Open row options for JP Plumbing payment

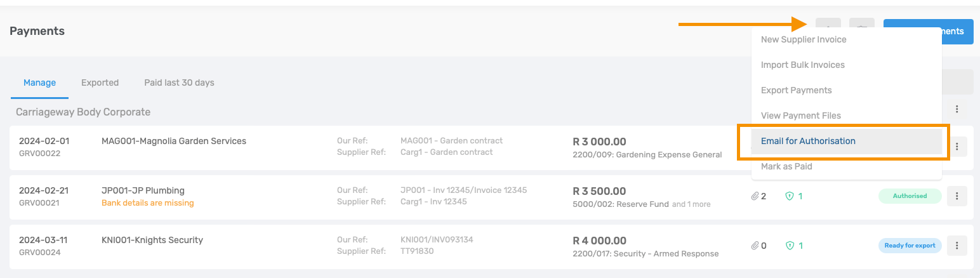(957, 196)
